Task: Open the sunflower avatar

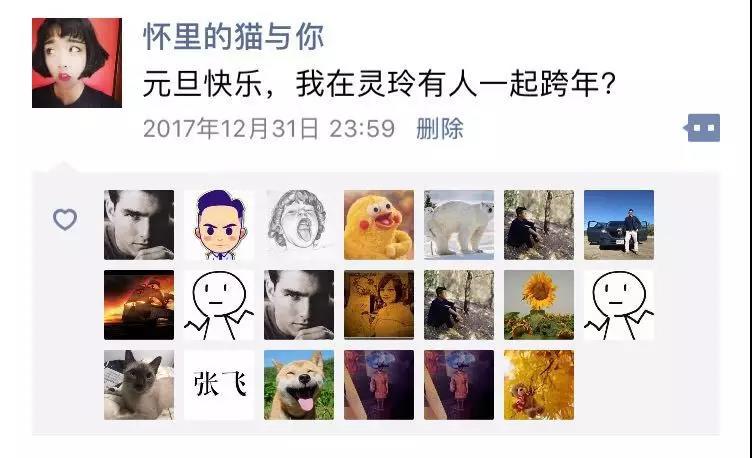Action: 539,305
